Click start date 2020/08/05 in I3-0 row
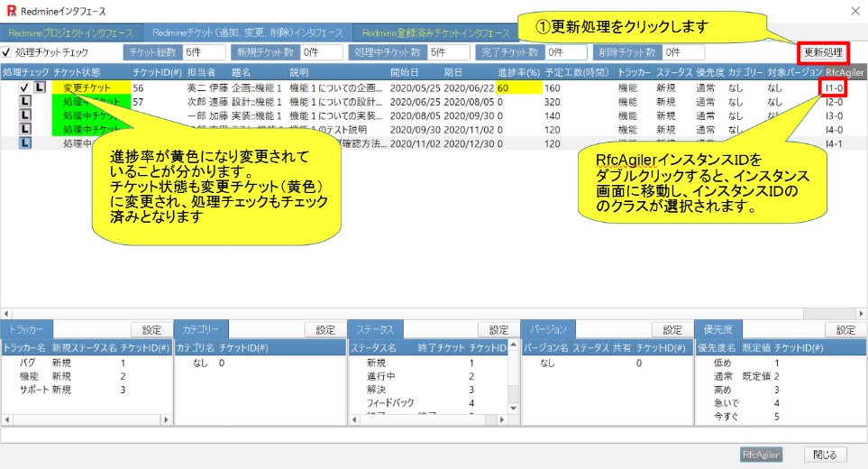 tap(416, 115)
